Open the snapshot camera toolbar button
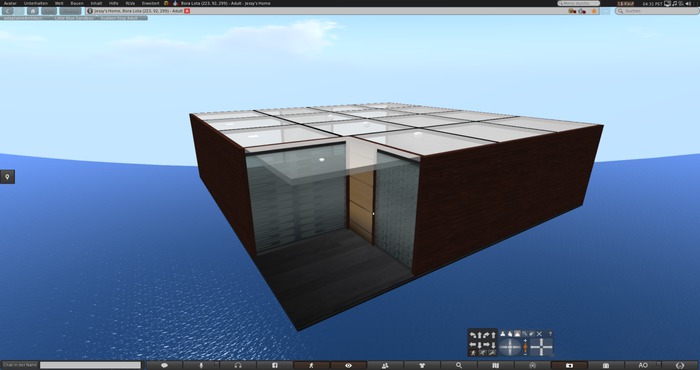This screenshot has height=370, width=700. click(569, 365)
